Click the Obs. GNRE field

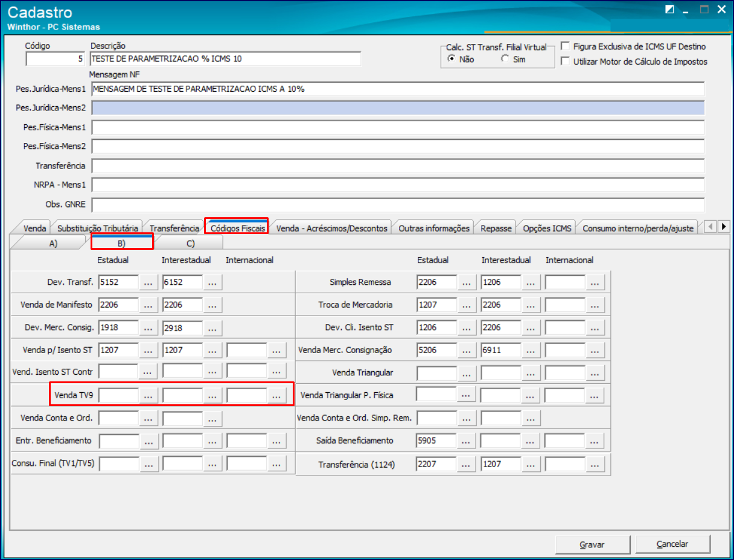tap(398, 205)
